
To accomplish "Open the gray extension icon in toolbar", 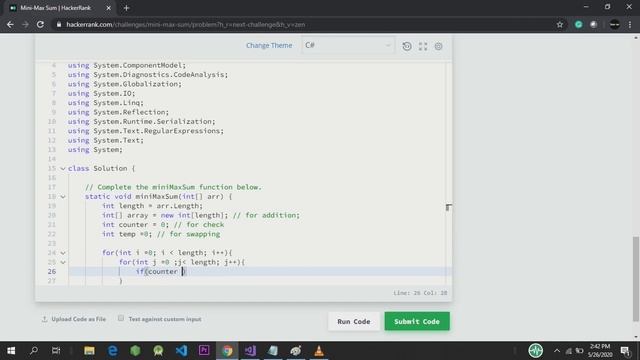I will click(593, 24).
